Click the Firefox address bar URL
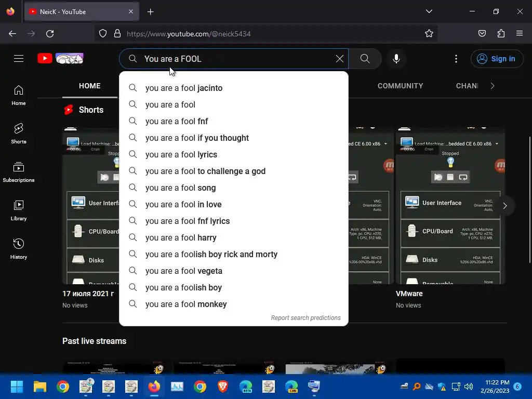This screenshot has width=532, height=399. [x=189, y=34]
